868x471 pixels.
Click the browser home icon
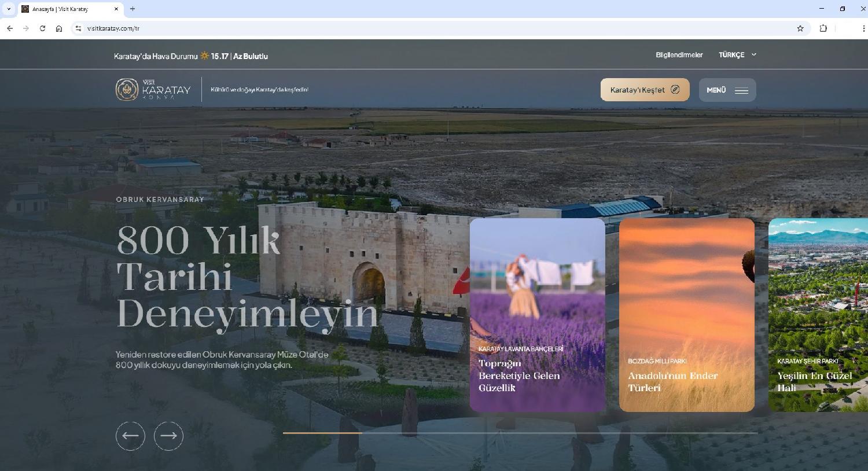59,28
